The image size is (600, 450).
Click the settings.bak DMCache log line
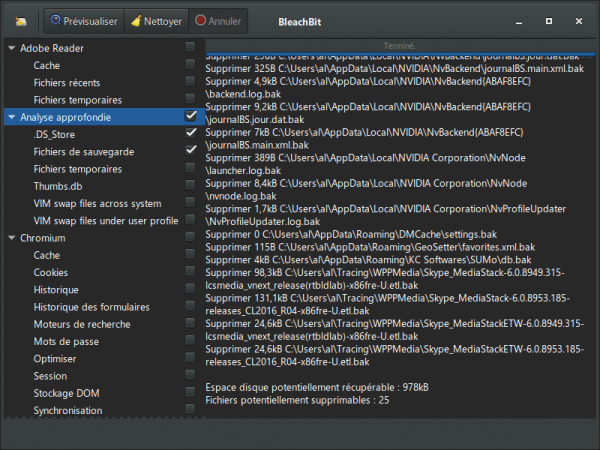coord(351,234)
